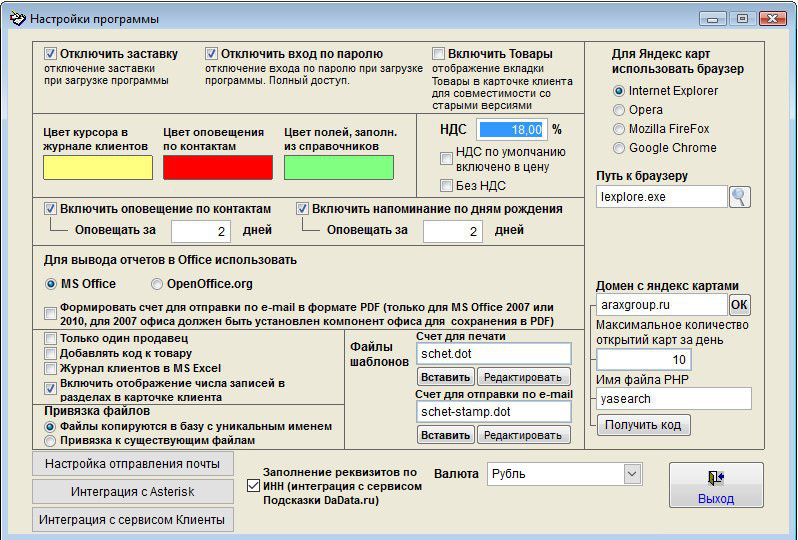Select the Internet Explorer radio button
This screenshot has width=798, height=540.
pos(618,91)
